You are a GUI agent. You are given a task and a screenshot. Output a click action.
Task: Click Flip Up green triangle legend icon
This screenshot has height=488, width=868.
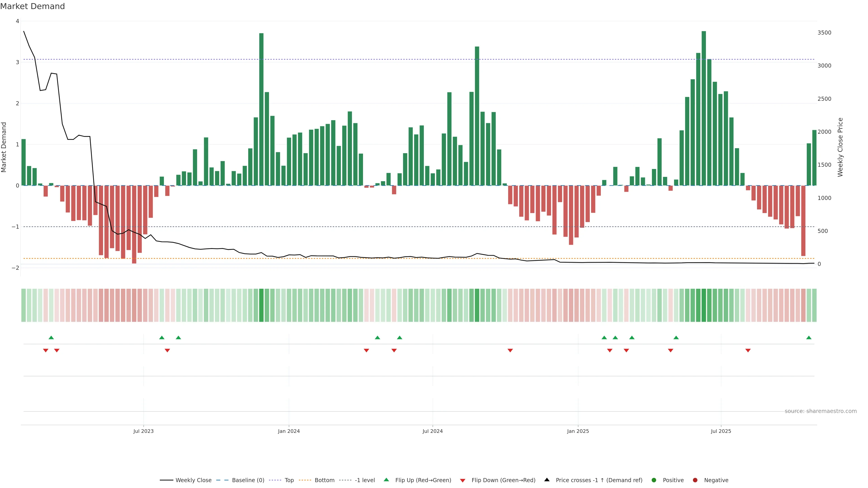click(387, 480)
